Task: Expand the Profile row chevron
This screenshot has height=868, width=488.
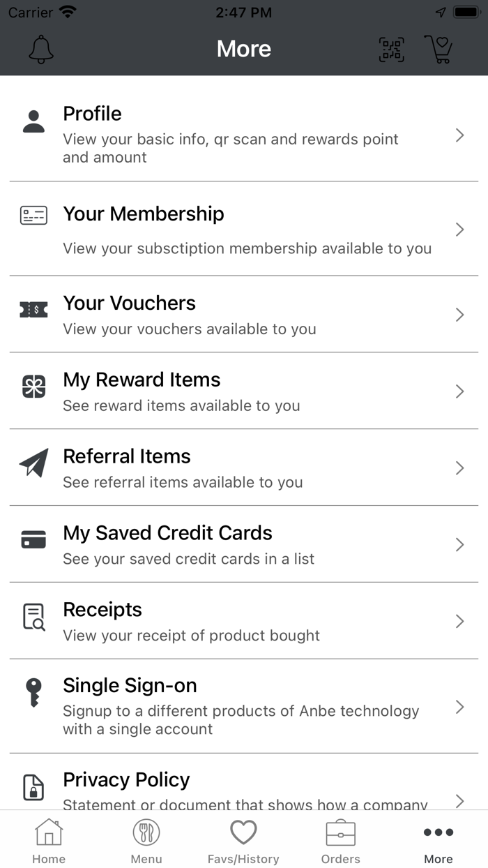Action: tap(459, 135)
